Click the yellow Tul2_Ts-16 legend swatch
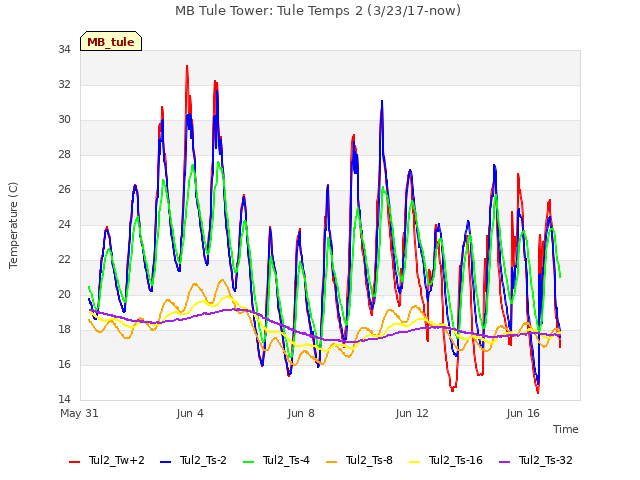 click(414, 462)
